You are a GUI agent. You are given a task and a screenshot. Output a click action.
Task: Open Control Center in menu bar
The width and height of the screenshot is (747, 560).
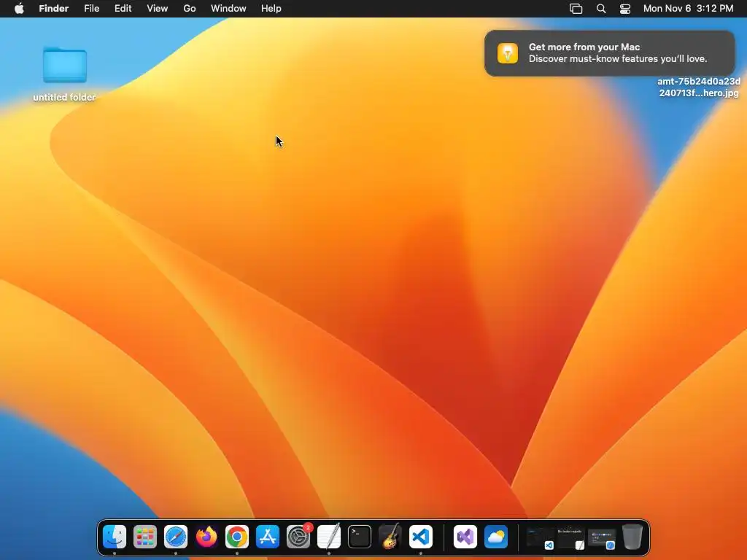point(625,9)
